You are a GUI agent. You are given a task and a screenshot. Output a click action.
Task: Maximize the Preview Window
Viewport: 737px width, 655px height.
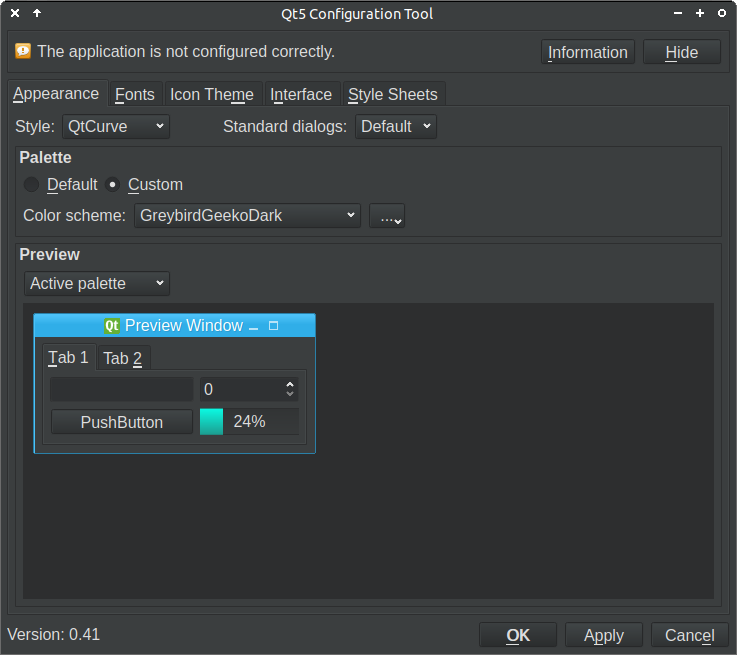coord(274,326)
